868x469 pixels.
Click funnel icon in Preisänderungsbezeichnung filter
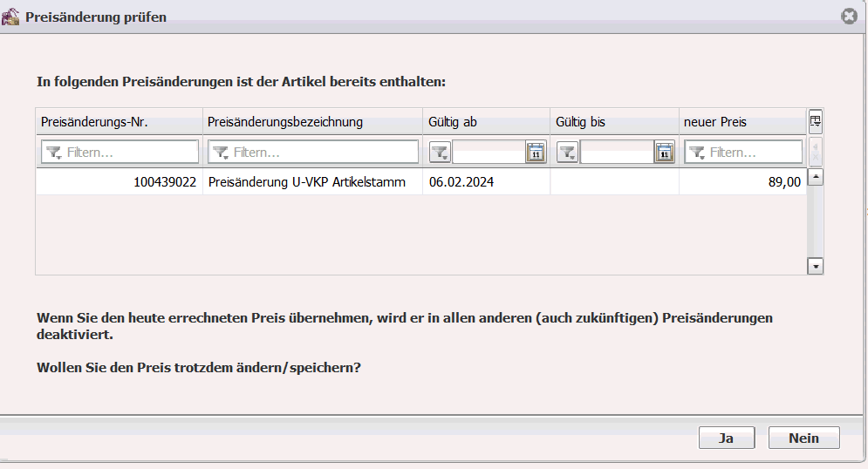[221, 152]
